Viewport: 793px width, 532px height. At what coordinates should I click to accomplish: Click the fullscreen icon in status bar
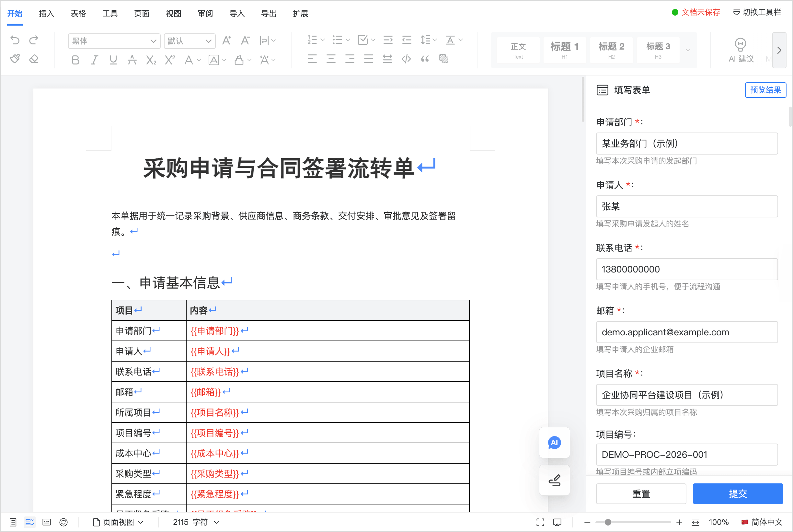[540, 522]
